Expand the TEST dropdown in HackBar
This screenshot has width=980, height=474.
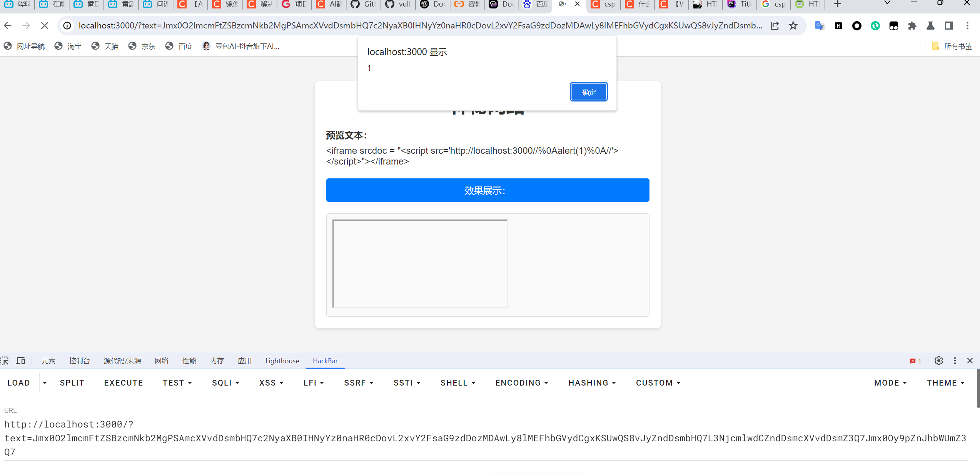click(177, 383)
